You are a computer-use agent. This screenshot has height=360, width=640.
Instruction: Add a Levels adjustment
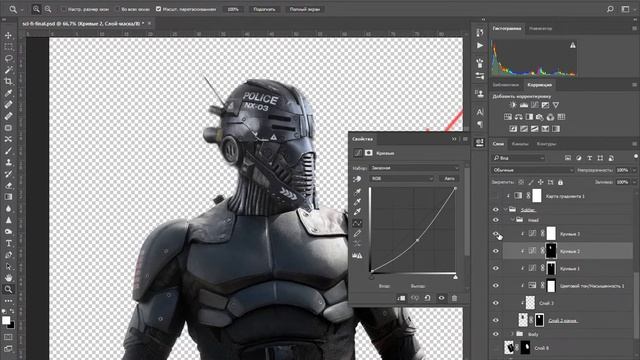pos(524,105)
